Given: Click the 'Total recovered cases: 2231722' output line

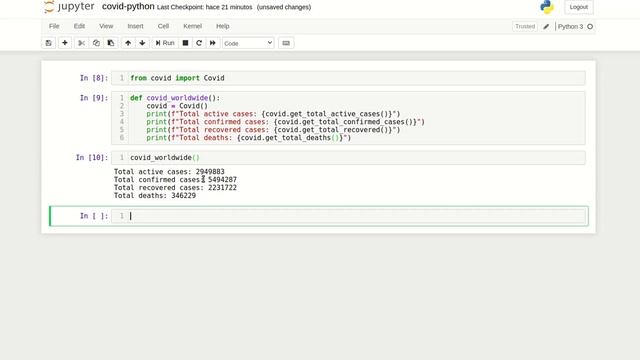Looking at the screenshot, I should pos(175,188).
